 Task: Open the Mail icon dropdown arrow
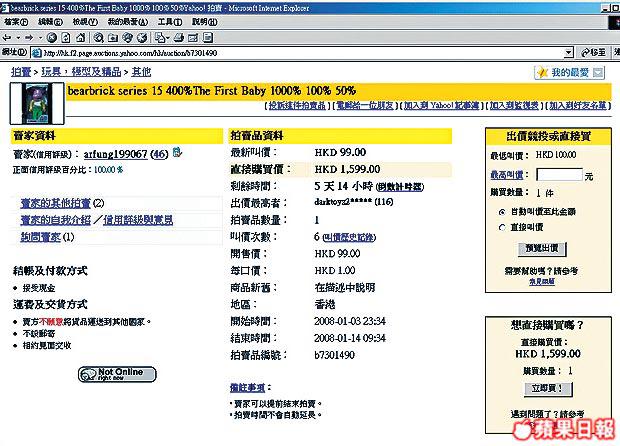(168, 38)
